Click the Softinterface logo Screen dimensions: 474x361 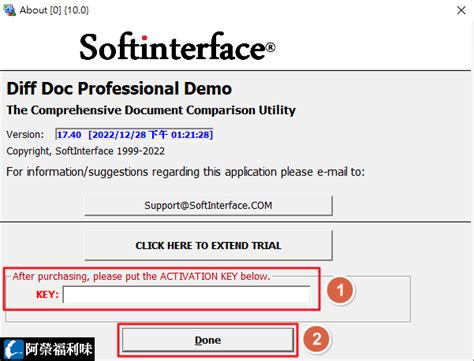(x=177, y=47)
